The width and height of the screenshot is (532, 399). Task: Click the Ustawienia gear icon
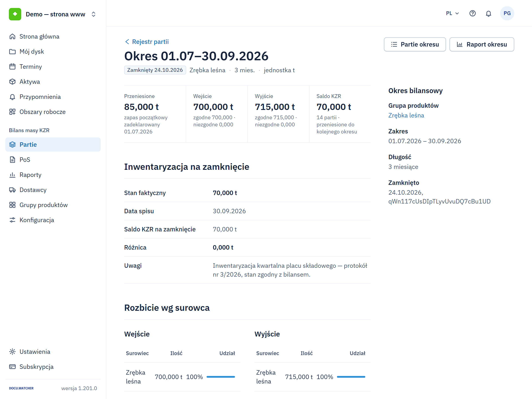(x=12, y=352)
